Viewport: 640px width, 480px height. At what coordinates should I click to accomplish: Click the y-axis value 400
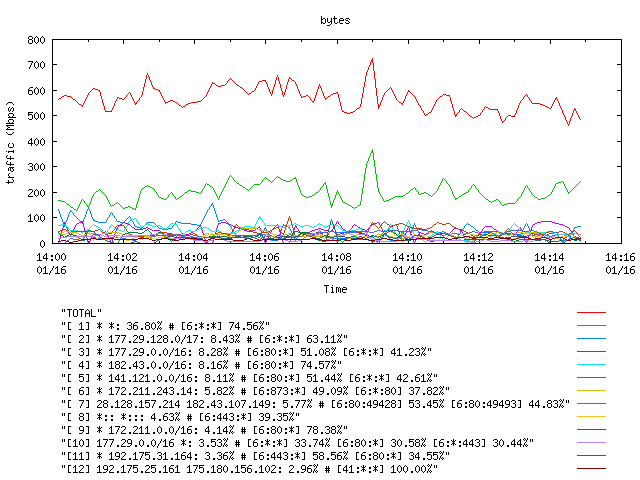pyautogui.click(x=36, y=142)
